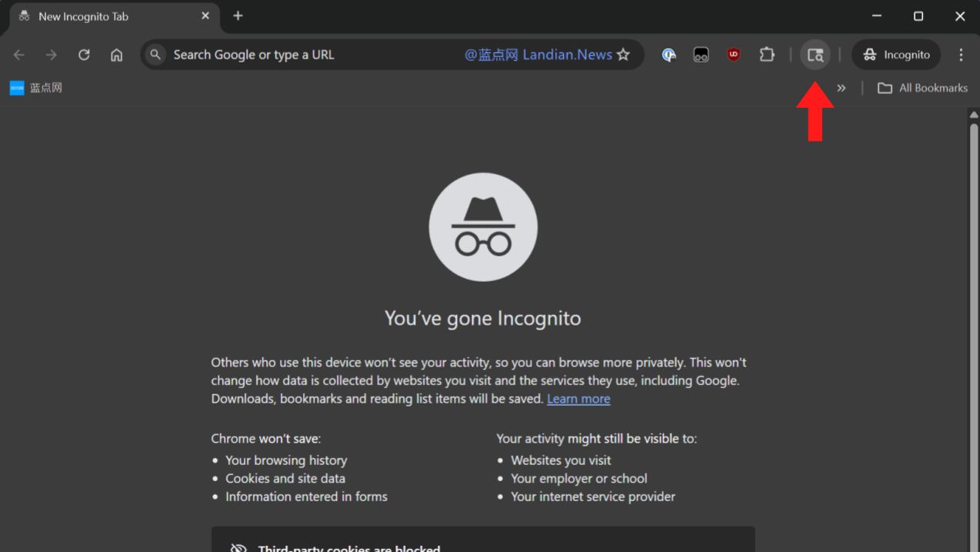Go back with the back arrow
This screenshot has width=980, height=552.
point(19,55)
